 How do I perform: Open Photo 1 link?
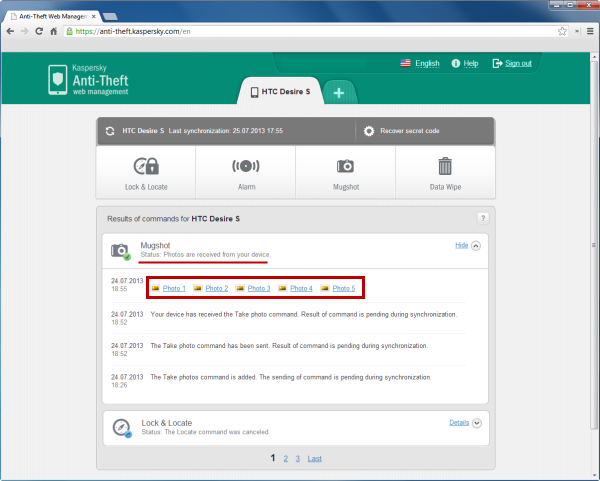tap(174, 288)
